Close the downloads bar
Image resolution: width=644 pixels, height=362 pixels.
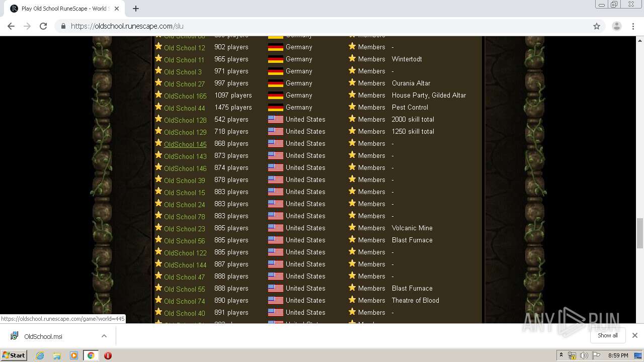point(634,335)
